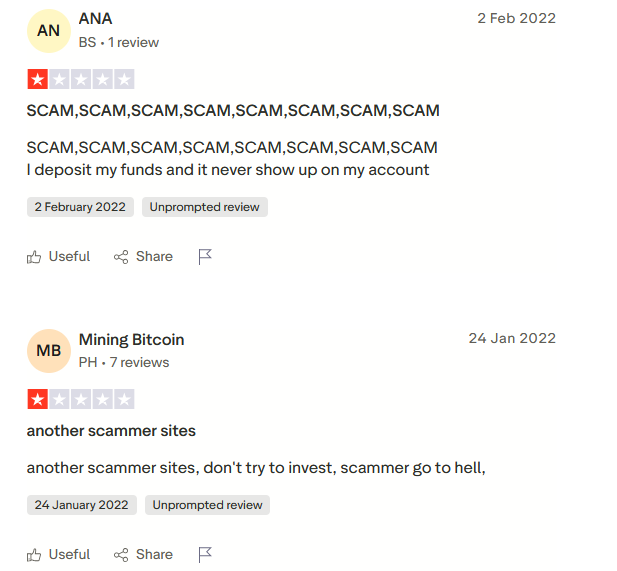Click the '24 January 2022' date tag
Viewport: 617px width, 571px height.
tap(82, 505)
